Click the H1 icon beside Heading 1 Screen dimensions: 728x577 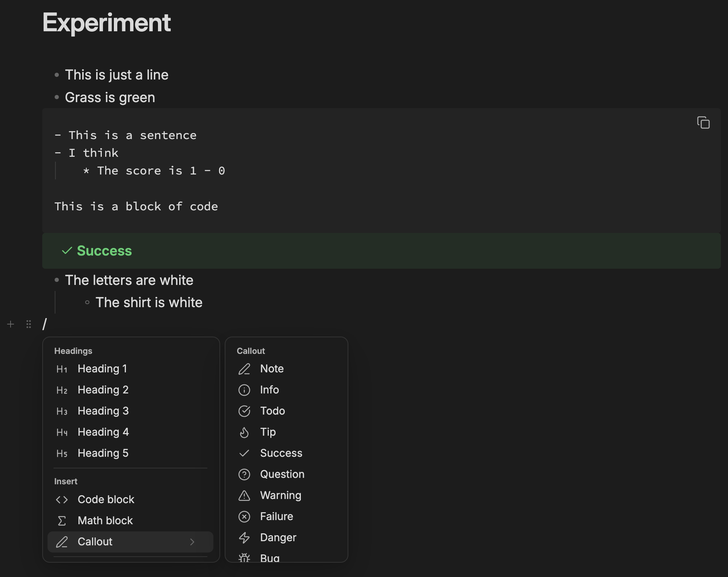[62, 369]
